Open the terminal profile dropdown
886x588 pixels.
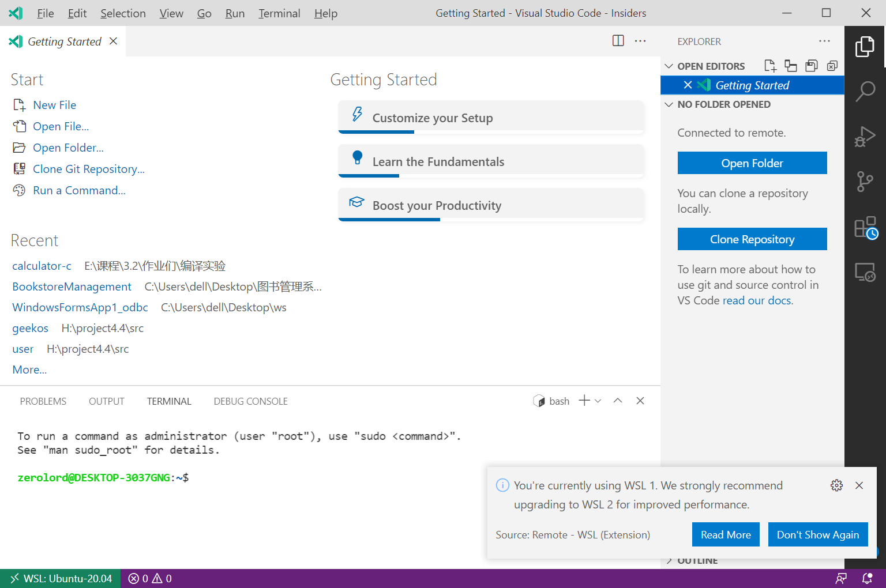click(x=598, y=400)
